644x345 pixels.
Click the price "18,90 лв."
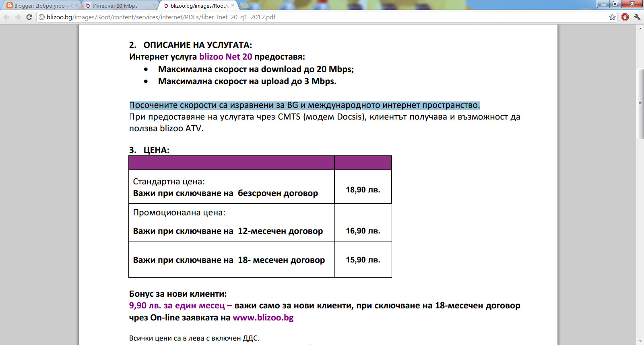coord(363,190)
